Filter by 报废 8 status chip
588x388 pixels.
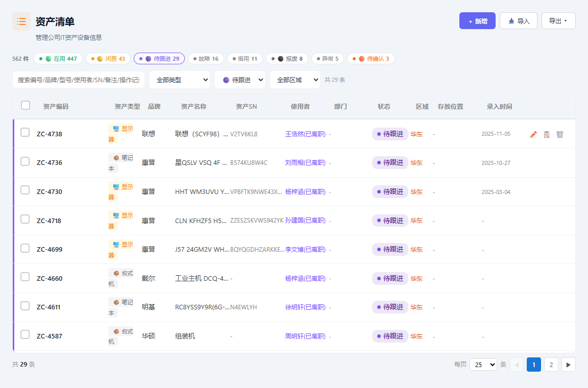pos(287,59)
